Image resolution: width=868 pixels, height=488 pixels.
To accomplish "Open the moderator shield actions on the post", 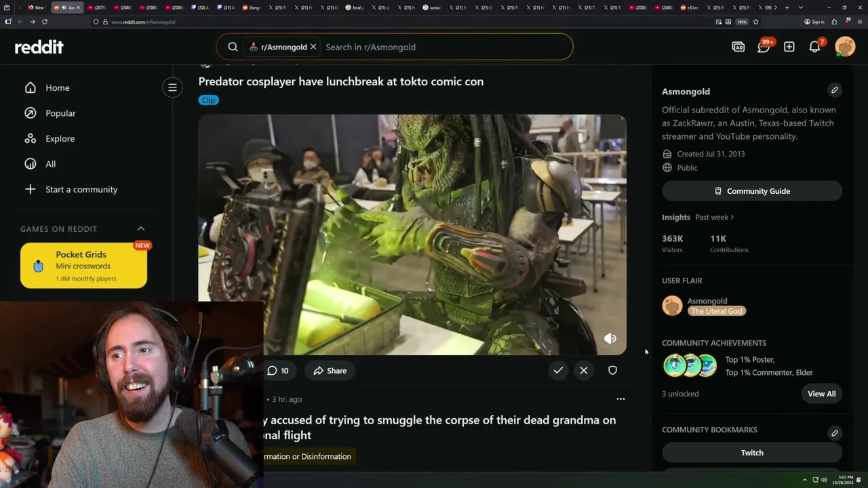I will pos(612,370).
